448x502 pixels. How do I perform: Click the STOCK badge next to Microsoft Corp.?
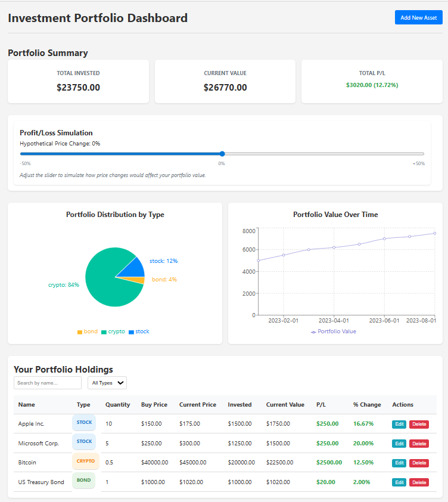click(83, 442)
